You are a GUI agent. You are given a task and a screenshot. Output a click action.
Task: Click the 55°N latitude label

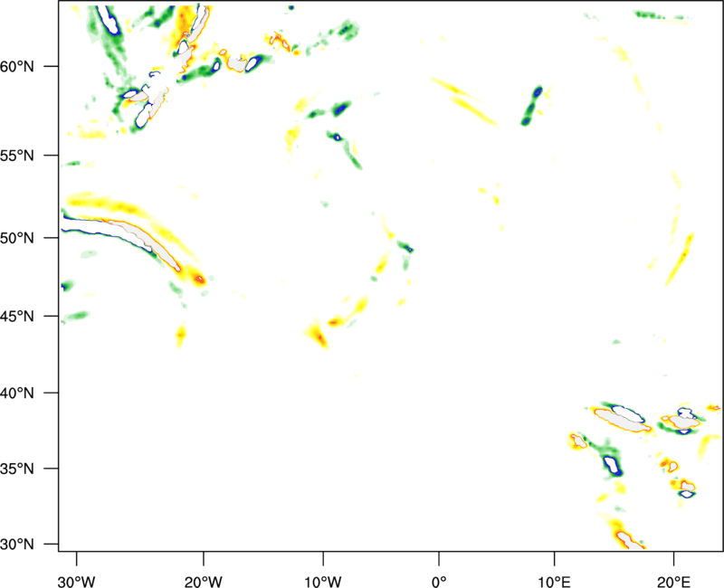tap(17, 156)
